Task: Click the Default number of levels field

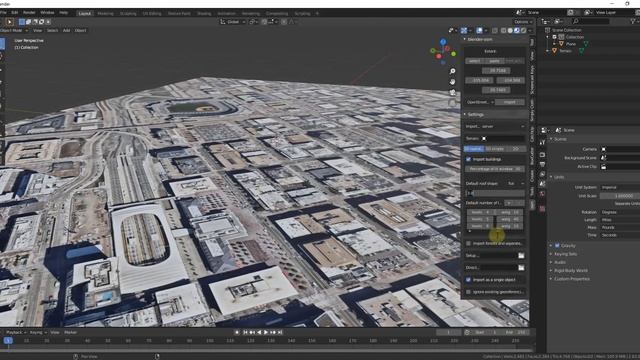Action: 514,203
